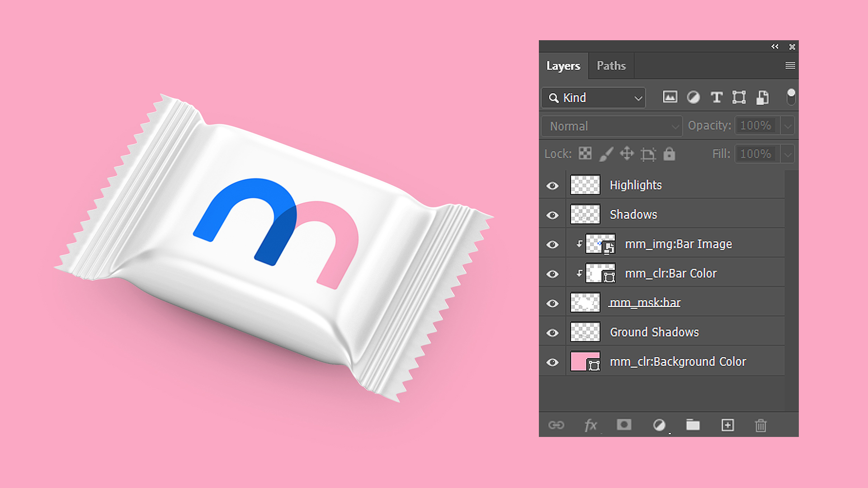Toggle the layer filtering switch
The image size is (868, 488).
pos(791,97)
